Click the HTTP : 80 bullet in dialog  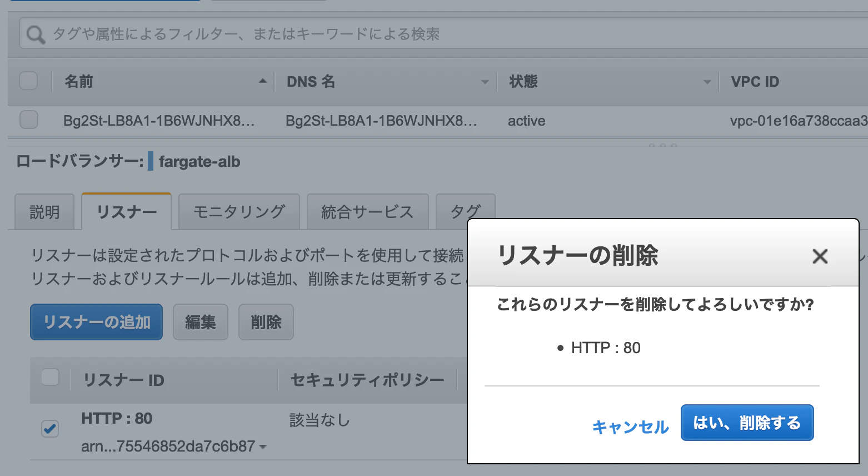pos(606,348)
